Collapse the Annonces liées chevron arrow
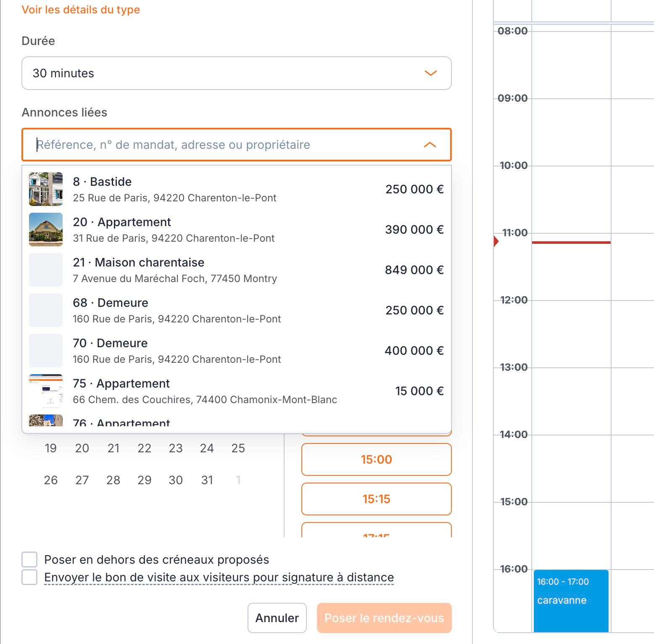Screen dimensions: 654x644 (430, 145)
